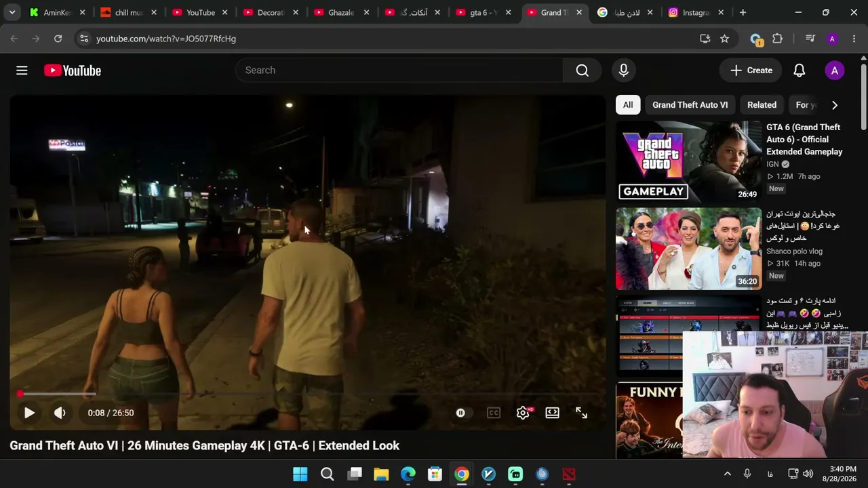Viewport: 868px width, 488px height.
Task: Start voice search with the microphone
Action: pos(623,70)
